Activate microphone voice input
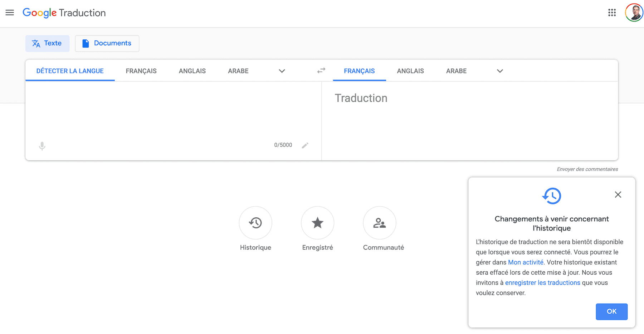 pyautogui.click(x=42, y=146)
